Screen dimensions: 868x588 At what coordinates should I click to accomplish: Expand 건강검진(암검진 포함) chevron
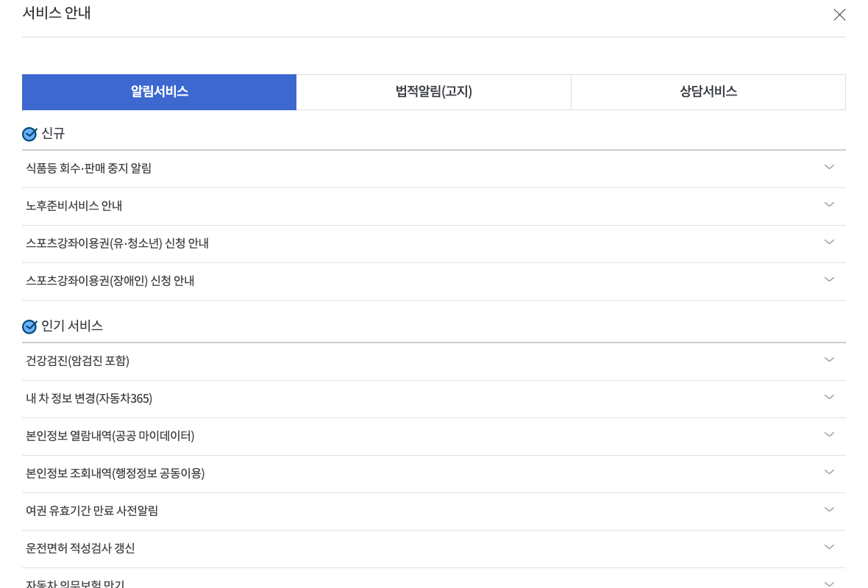[829, 359]
